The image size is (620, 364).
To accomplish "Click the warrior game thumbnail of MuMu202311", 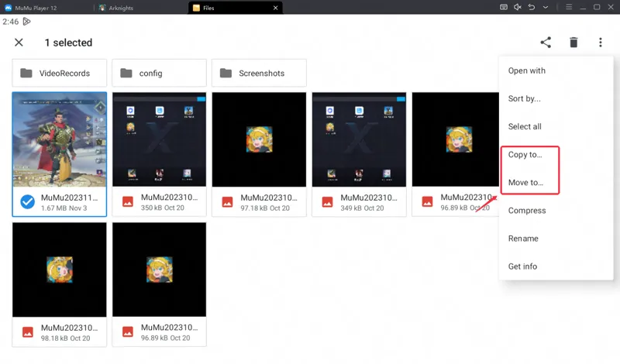I will pos(60,139).
